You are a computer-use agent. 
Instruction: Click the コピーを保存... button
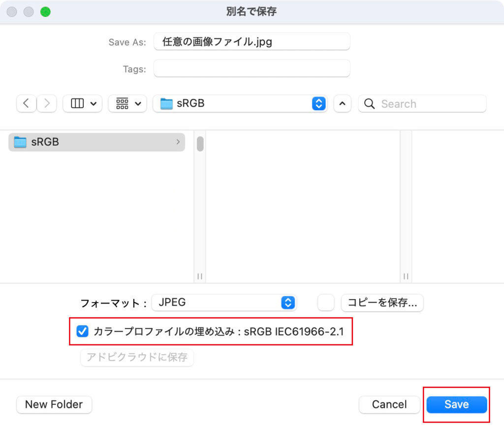pyautogui.click(x=382, y=303)
